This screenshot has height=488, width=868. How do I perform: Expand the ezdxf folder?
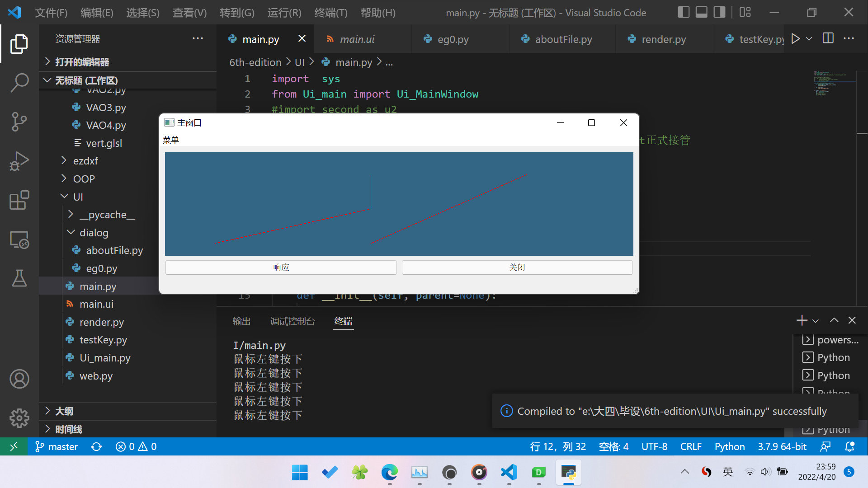click(85, 161)
